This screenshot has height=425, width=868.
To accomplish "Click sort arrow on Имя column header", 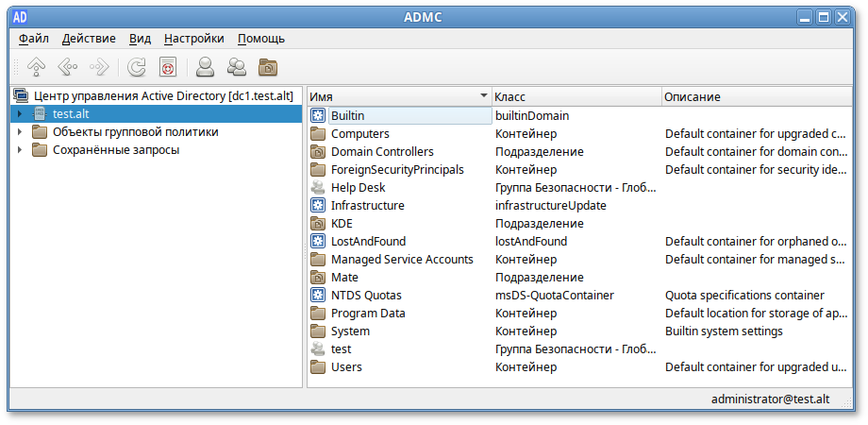I will coord(484,95).
